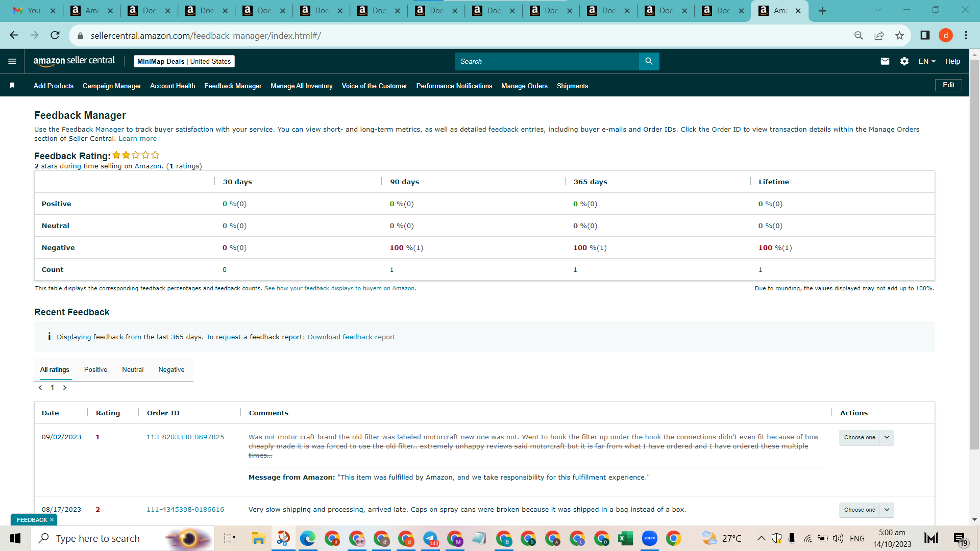Click the browser address bar URL
Image resolution: width=980 pixels, height=551 pixels.
[206, 36]
